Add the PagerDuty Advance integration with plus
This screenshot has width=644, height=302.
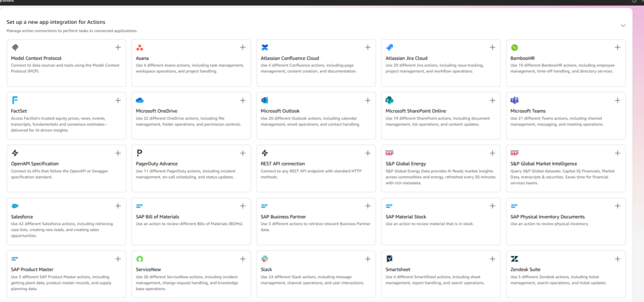click(x=243, y=153)
